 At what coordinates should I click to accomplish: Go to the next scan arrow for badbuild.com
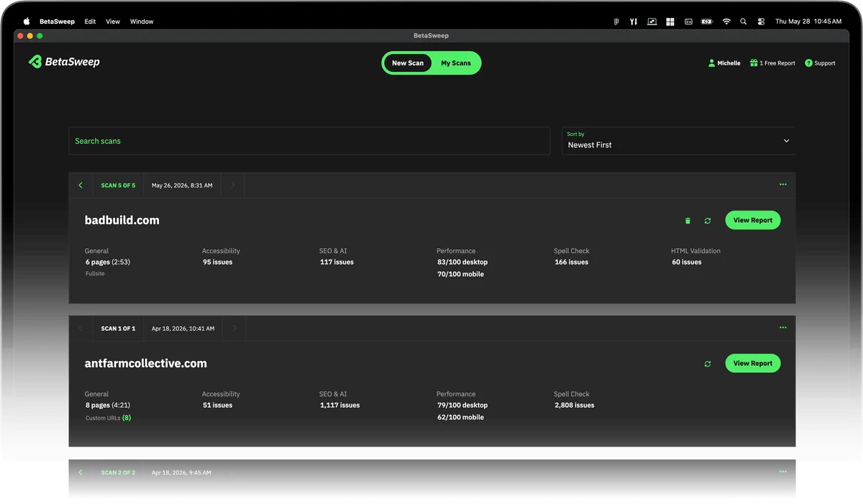click(x=232, y=185)
